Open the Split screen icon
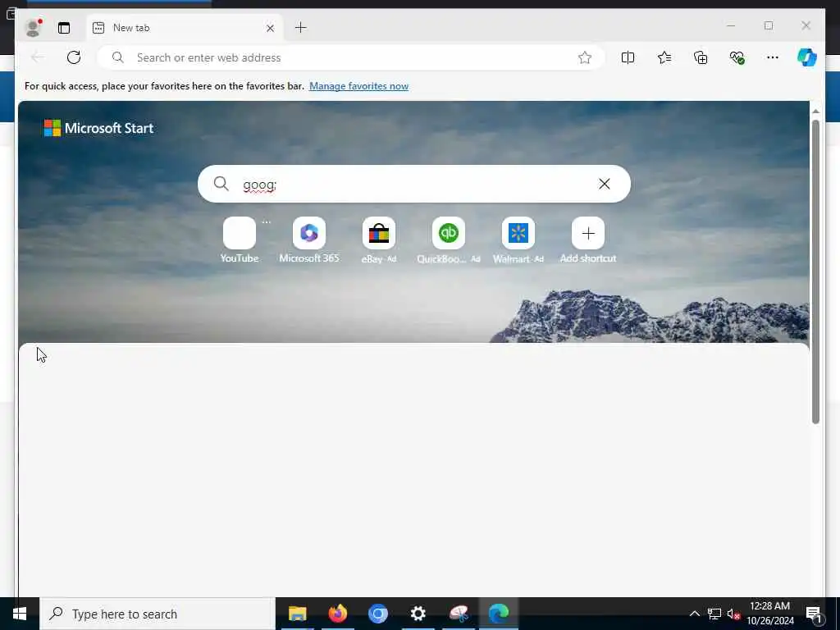The width and height of the screenshot is (840, 630). 628,57
